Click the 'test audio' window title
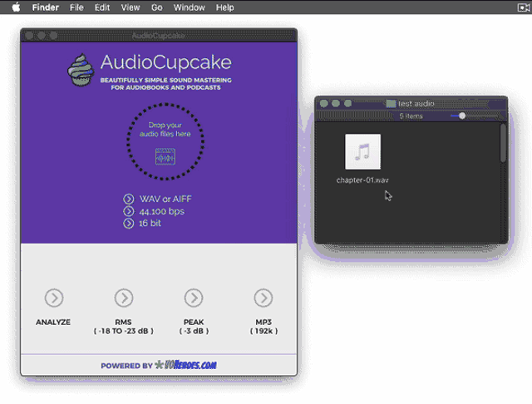 416,103
